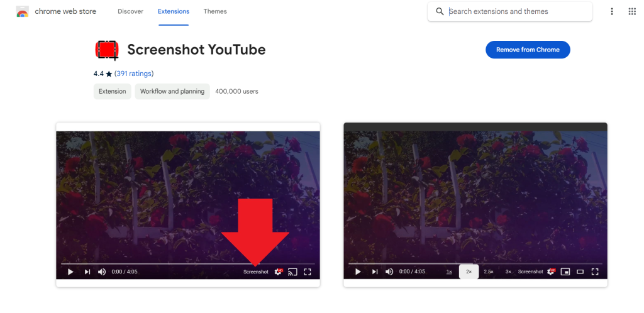Click settings gear icon in right preview
The height and width of the screenshot is (313, 644).
tap(551, 272)
